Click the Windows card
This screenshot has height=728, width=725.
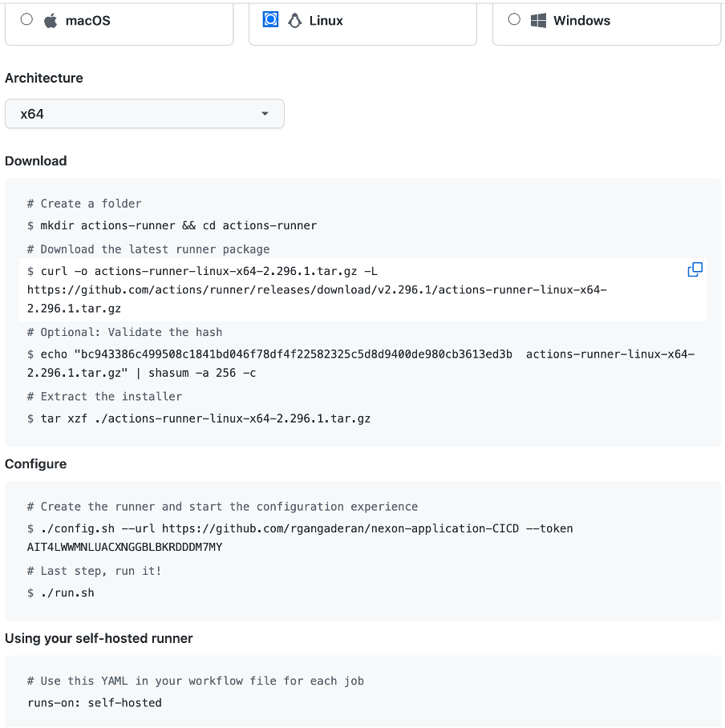pyautogui.click(x=606, y=20)
